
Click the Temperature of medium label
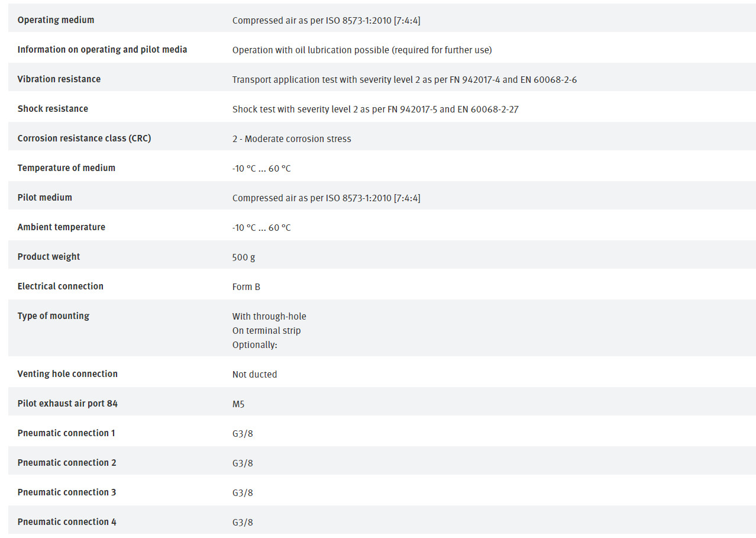coord(66,168)
